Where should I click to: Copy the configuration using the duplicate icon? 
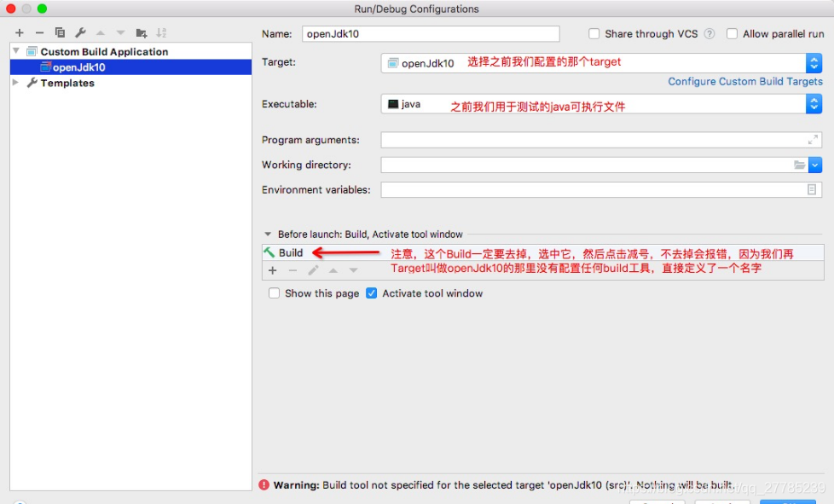click(60, 33)
